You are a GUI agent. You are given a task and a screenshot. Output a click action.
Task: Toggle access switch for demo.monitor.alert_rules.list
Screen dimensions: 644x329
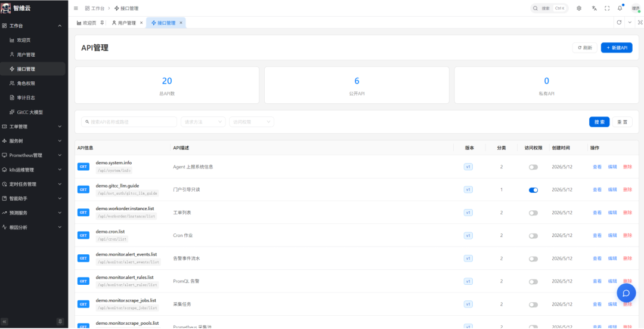[533, 282]
